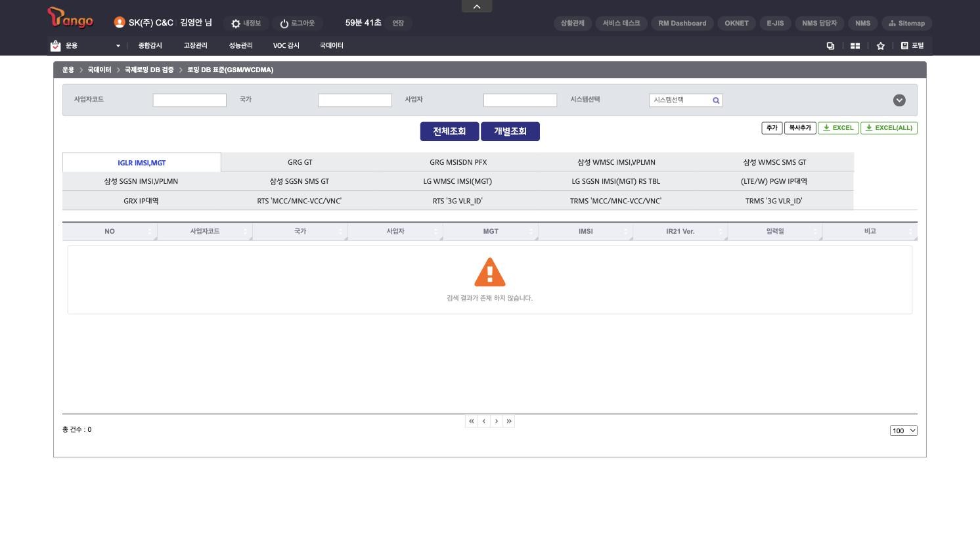The width and height of the screenshot is (980, 533).
Task: Switch to 삼성 WMSC IMSI,VPLMN tab
Action: [x=616, y=162]
